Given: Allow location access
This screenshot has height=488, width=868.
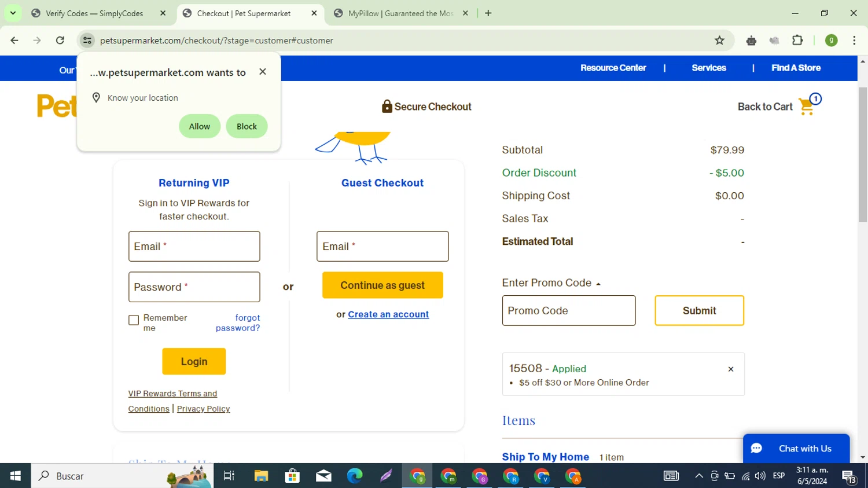Looking at the screenshot, I should point(200,126).
